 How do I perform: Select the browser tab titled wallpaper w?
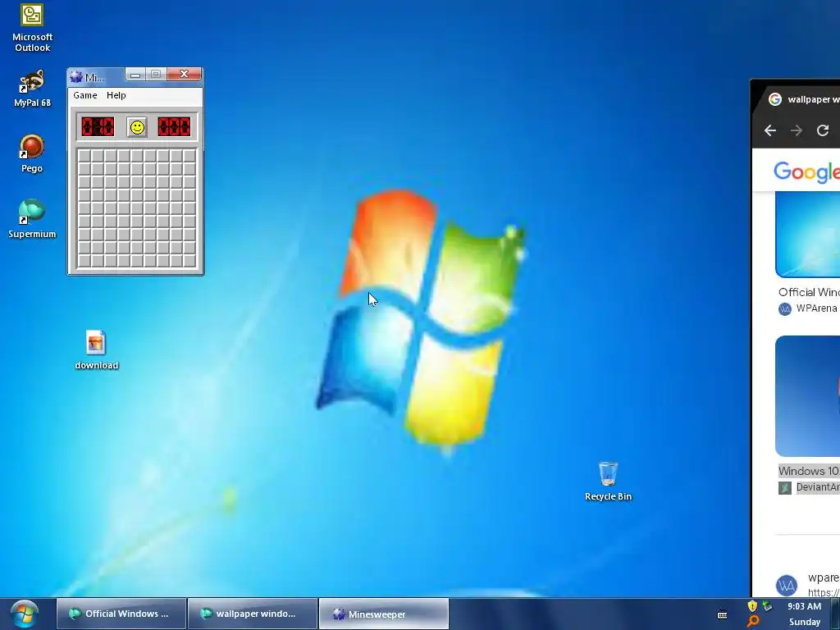pos(801,99)
